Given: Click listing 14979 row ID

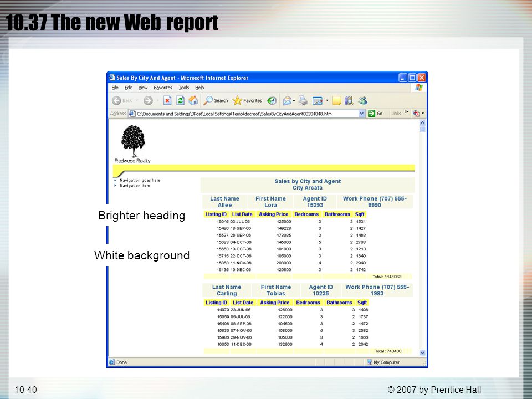Looking at the screenshot, I should [223, 310].
